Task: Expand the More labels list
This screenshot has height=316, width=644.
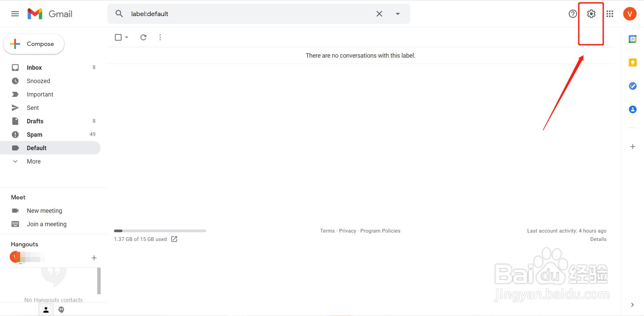Action: click(34, 162)
